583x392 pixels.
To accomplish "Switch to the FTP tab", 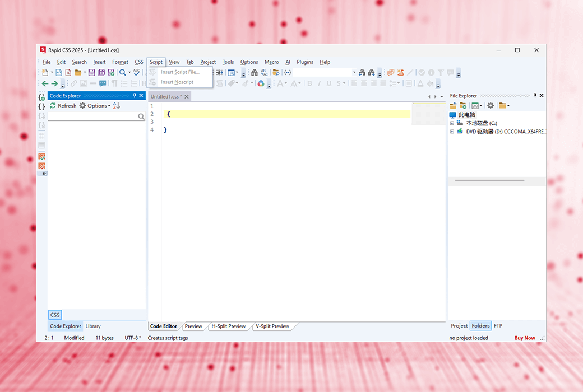I will (498, 326).
